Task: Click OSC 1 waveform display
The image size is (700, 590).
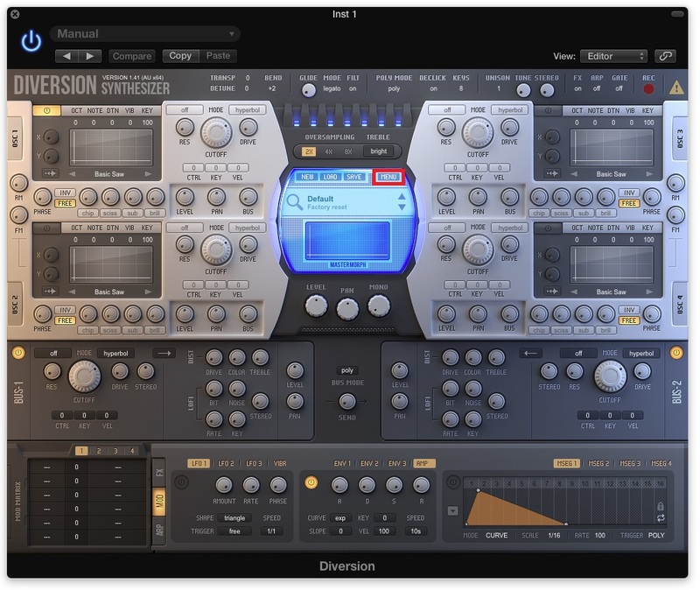Action: [111, 147]
